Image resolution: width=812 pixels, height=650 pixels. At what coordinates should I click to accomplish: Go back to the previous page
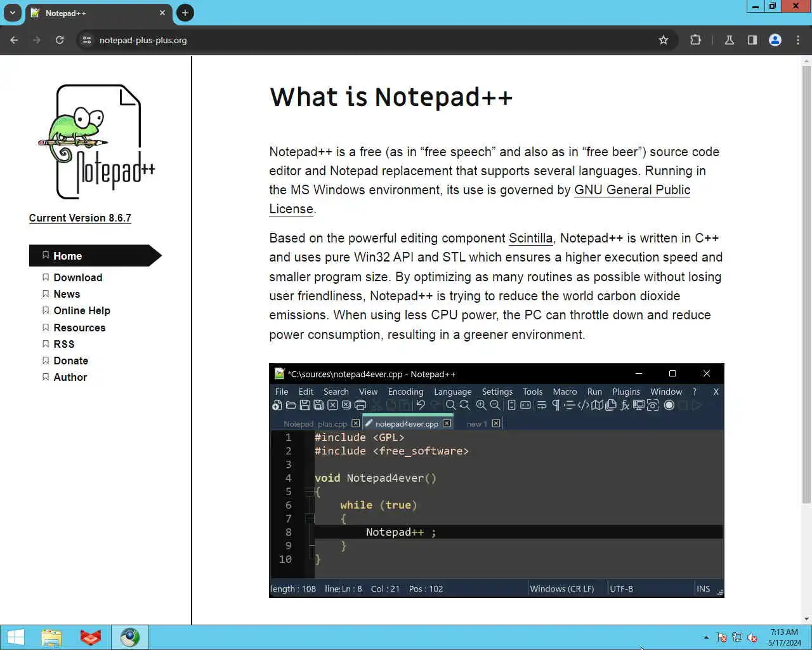coord(14,40)
